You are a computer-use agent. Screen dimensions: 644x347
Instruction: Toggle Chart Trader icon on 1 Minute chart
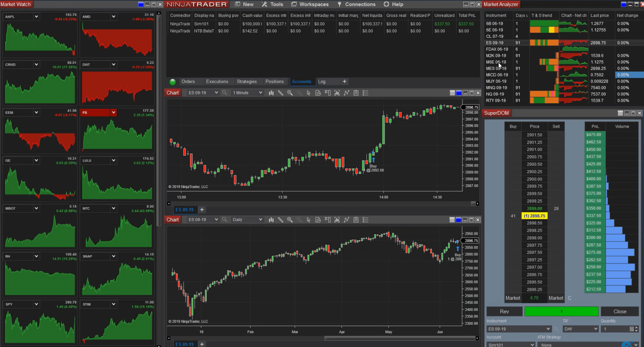pyautogui.click(x=327, y=93)
